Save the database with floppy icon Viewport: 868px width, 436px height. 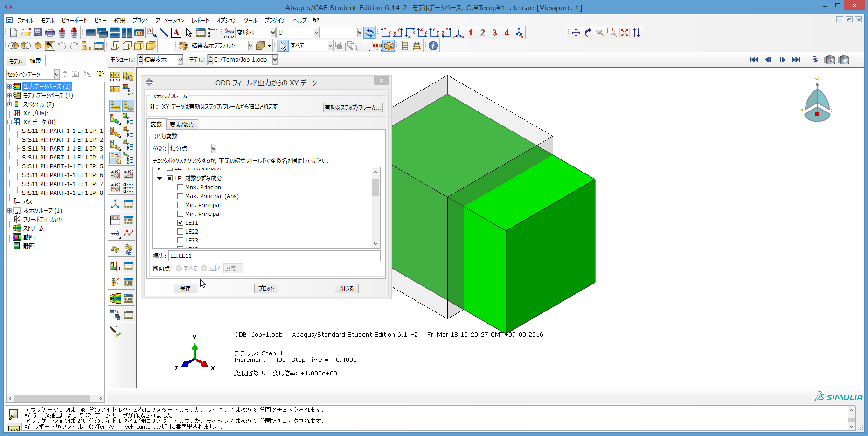coord(38,33)
